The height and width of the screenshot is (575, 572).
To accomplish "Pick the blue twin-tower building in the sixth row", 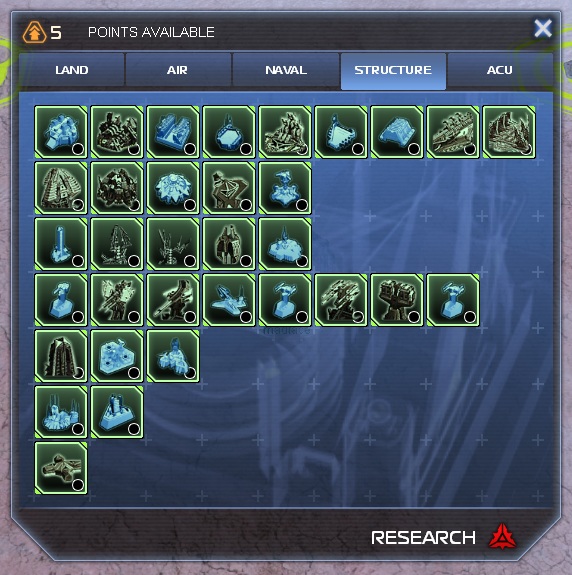I will click(117, 412).
